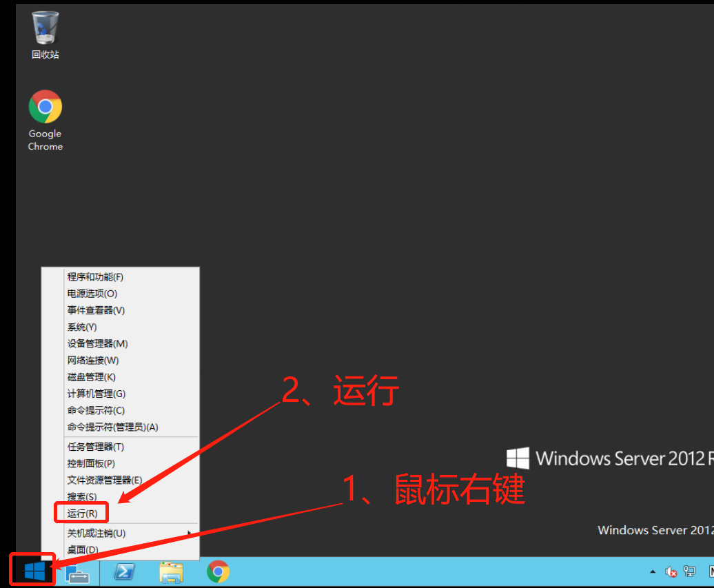Open Server Manager from the taskbar
Screen dimensions: 714x588
[x=77, y=572]
